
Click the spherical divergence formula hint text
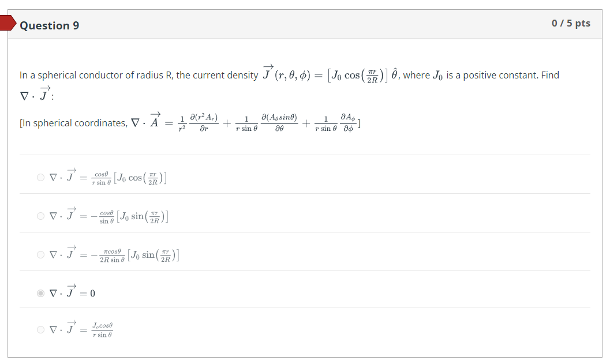[x=190, y=122]
